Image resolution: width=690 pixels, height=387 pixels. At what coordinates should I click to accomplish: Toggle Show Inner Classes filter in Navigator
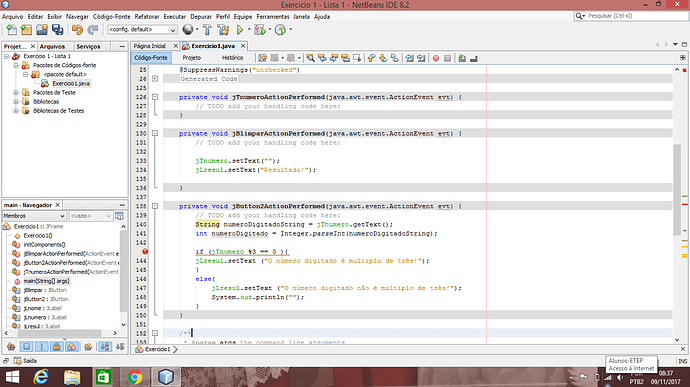(x=72, y=346)
